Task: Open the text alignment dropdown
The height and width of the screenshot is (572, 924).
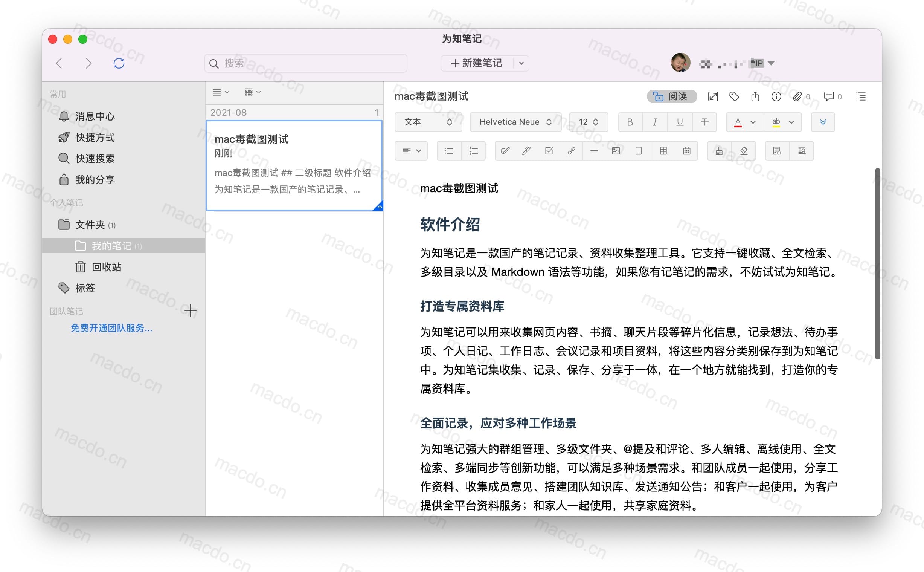Action: click(x=411, y=151)
